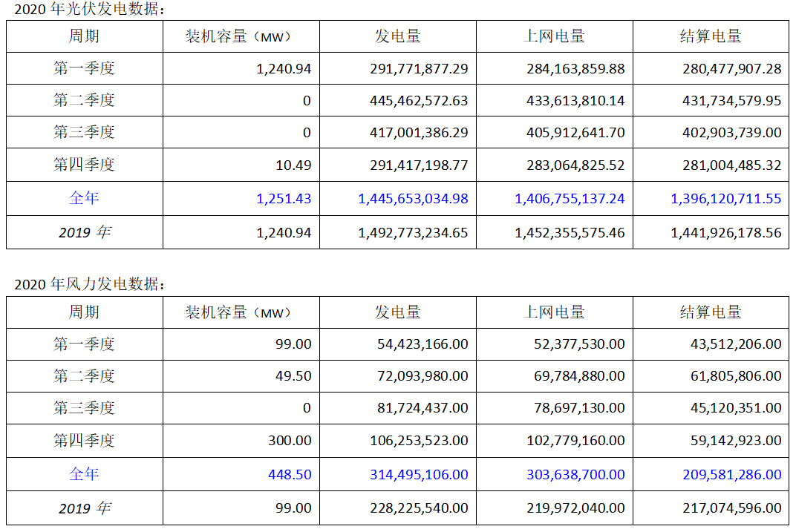
Task: Select blue total 1,445,653,034.98
Action: click(414, 198)
